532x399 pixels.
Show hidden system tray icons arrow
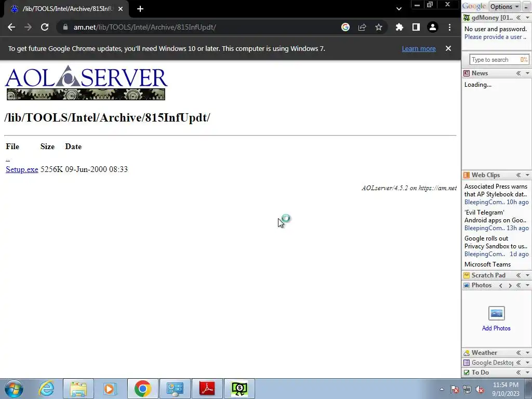coord(442,390)
